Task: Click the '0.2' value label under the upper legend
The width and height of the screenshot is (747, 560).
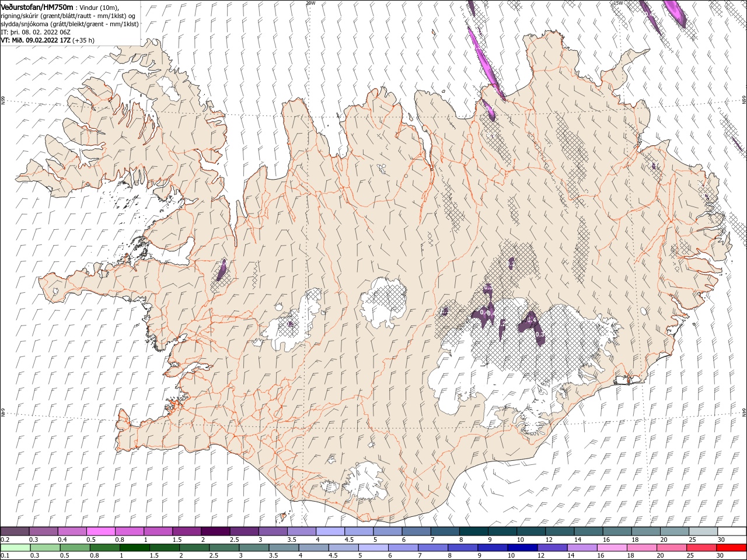Action: (x=4, y=540)
